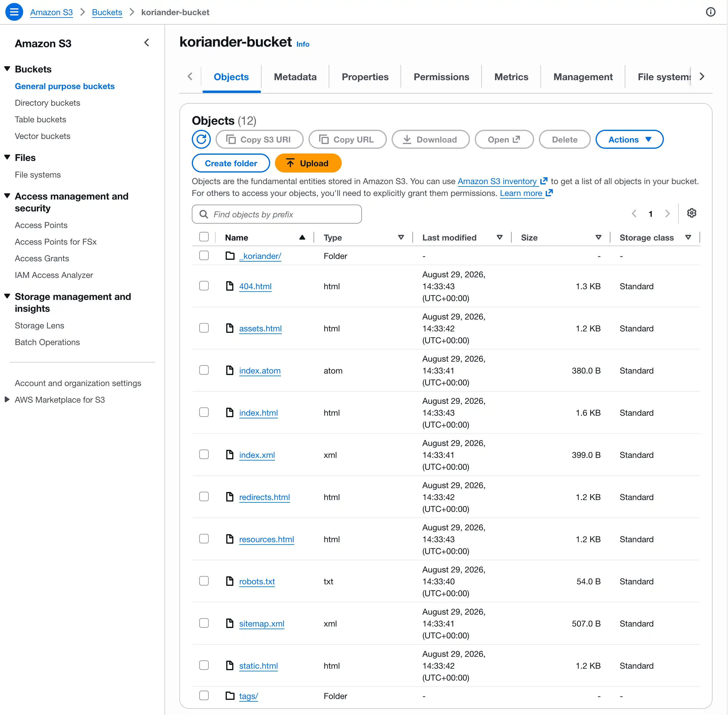Select the Objects tab

coord(231,77)
